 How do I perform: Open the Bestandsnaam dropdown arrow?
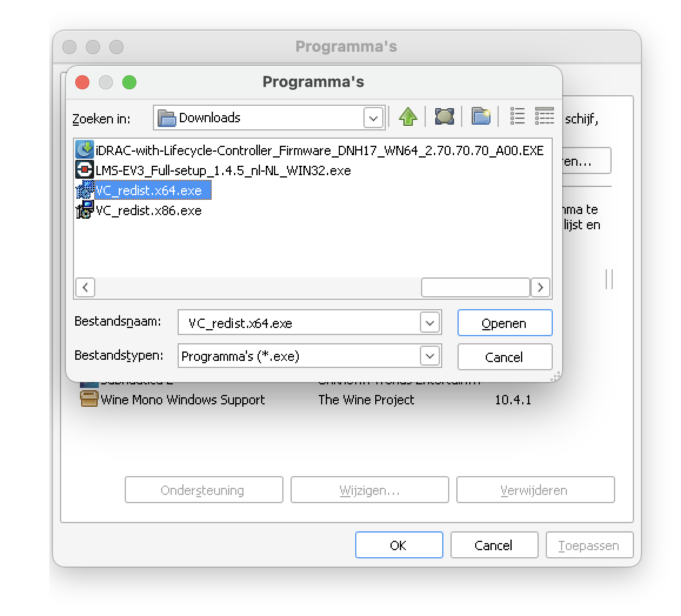point(430,323)
